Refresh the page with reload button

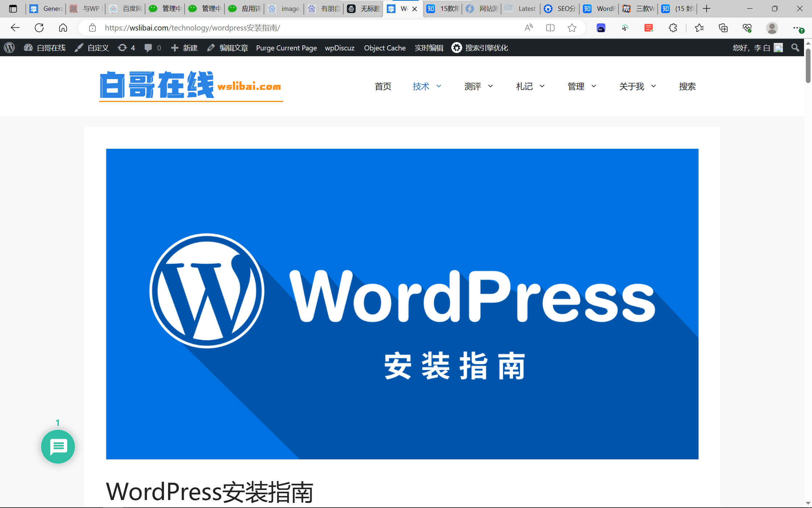click(39, 28)
